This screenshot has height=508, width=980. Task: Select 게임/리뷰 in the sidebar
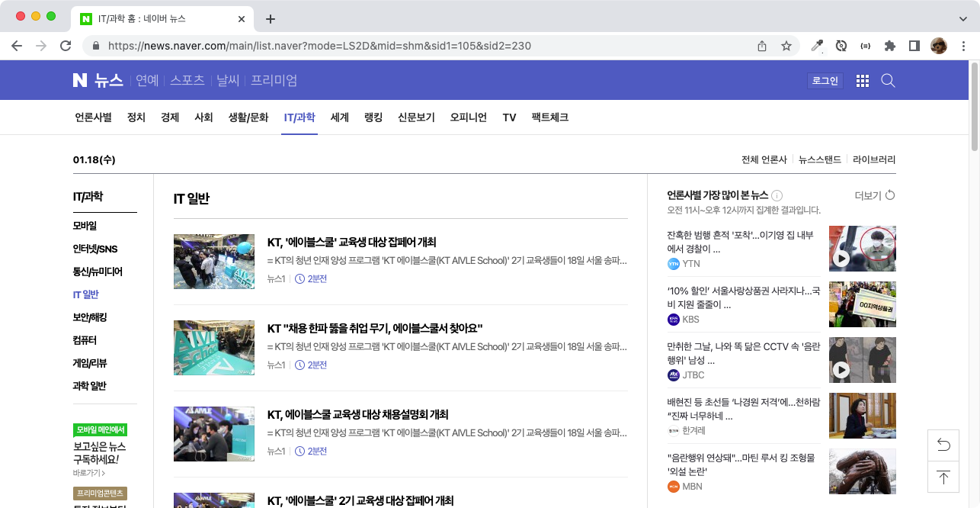pos(90,363)
